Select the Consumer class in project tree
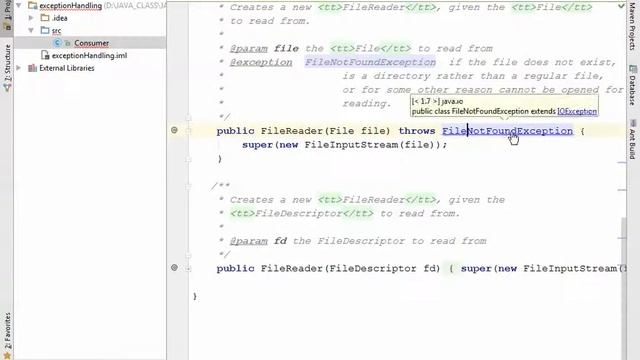This screenshot has height=360, width=640. tap(91, 43)
